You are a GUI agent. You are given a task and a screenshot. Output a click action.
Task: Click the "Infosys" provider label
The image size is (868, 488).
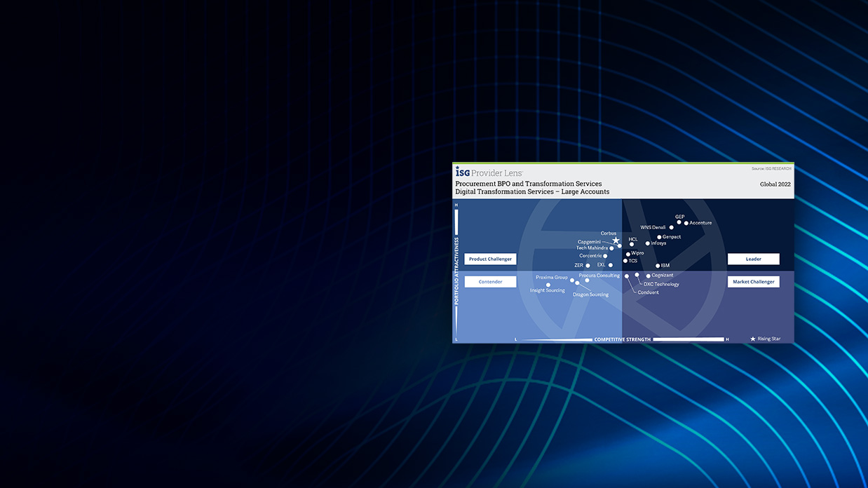coord(658,243)
